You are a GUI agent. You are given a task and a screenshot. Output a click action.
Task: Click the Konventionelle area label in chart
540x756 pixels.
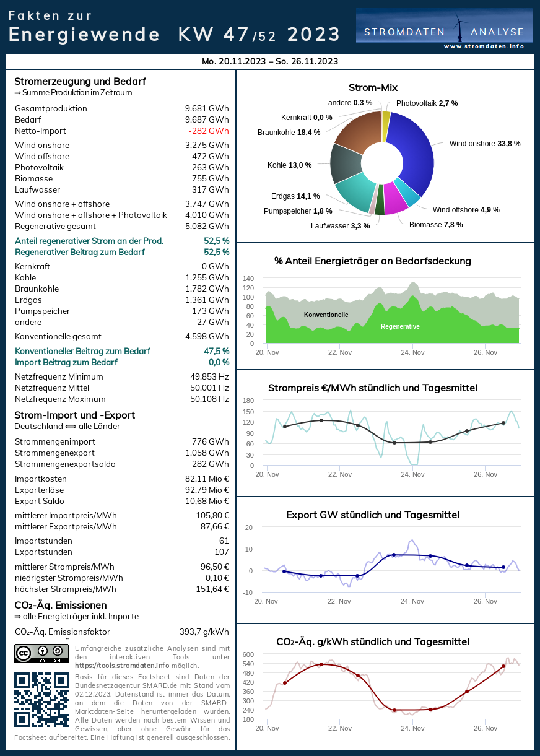tap(326, 315)
